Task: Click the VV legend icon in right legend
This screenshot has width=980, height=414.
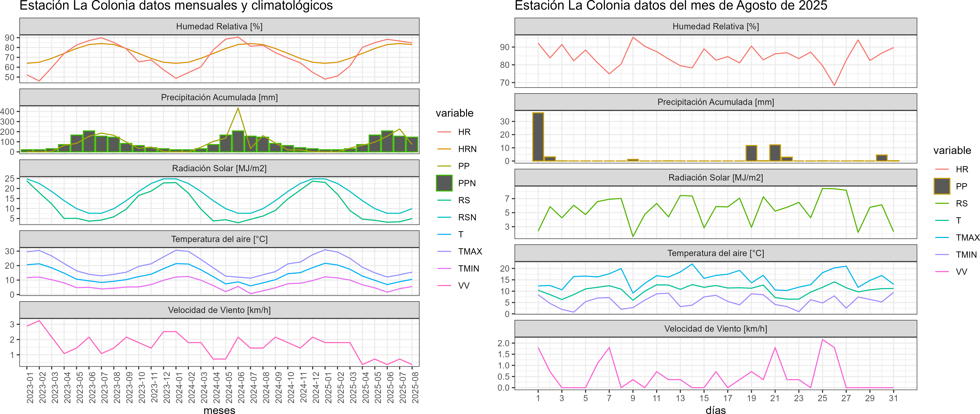Action: point(942,272)
